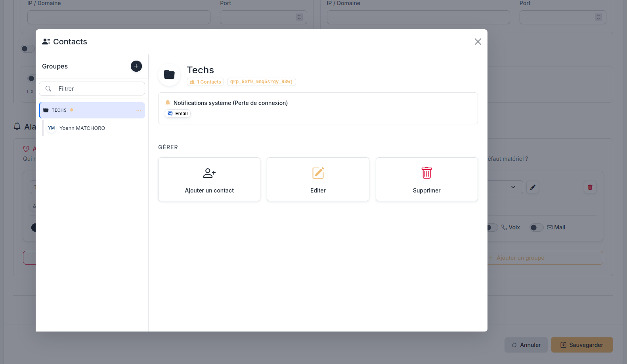
Task: Click the Filtrer search field
Action: coord(92,89)
